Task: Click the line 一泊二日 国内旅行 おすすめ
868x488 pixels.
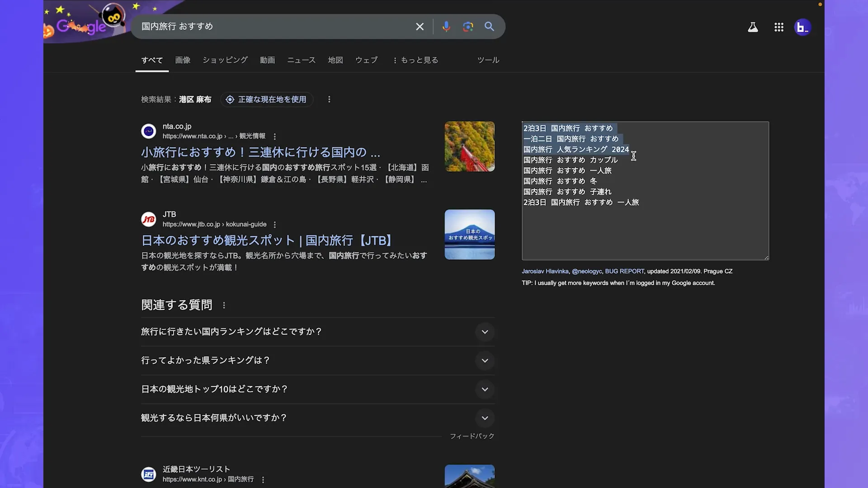Action: point(571,139)
